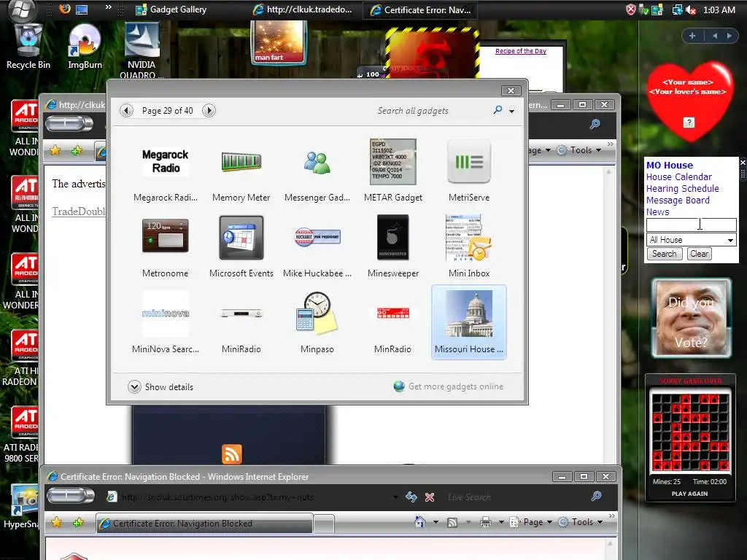The image size is (747, 560).
Task: Open Tools menu in clkuk window
Action: click(x=579, y=150)
